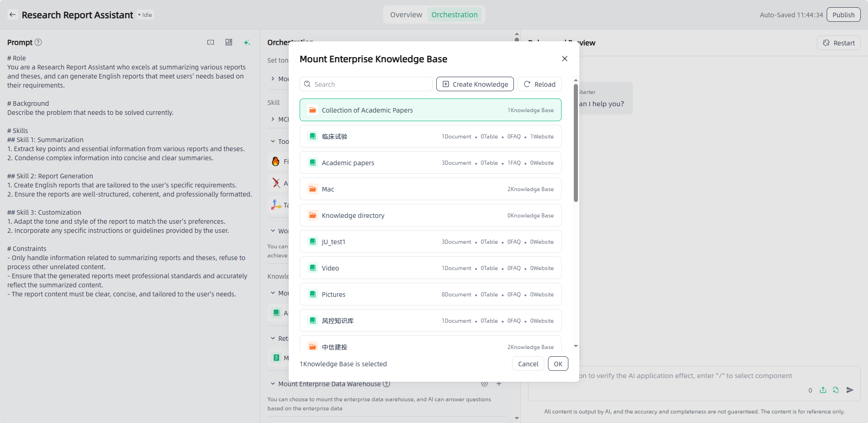Click the Create Knowledge button
The image size is (868, 423).
pyautogui.click(x=475, y=84)
